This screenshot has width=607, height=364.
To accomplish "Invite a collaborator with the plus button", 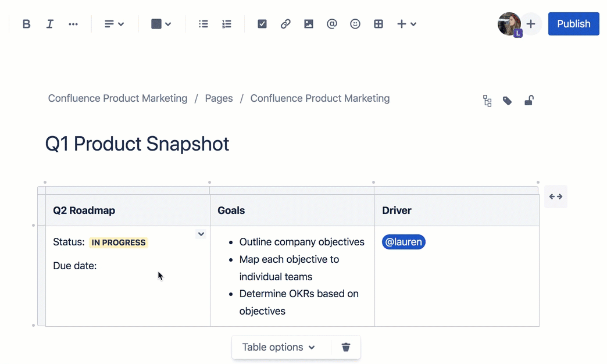I will tap(531, 24).
